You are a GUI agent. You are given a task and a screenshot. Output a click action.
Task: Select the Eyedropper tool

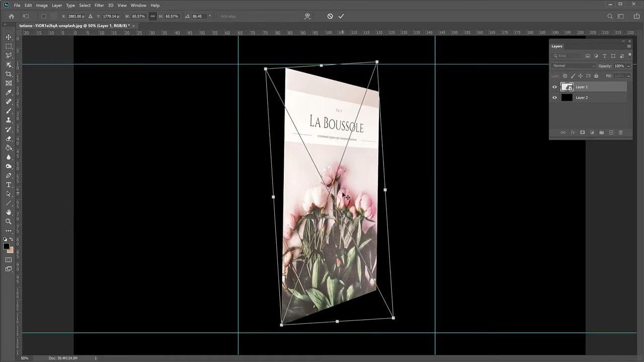9,93
